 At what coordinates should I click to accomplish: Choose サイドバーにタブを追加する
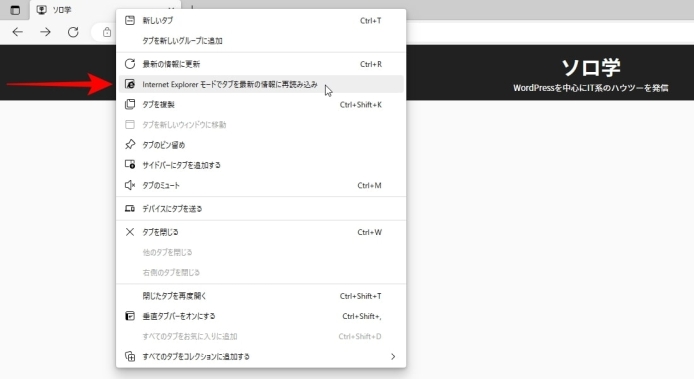point(261,165)
